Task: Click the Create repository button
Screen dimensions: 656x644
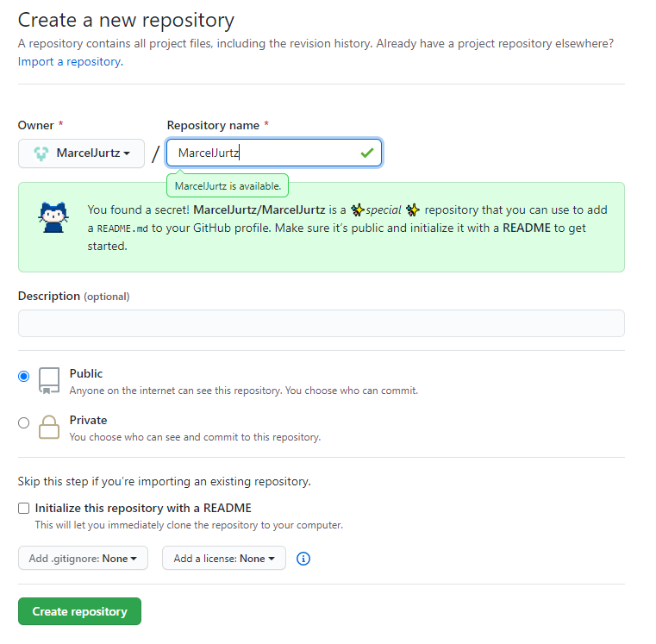Action: 79,611
